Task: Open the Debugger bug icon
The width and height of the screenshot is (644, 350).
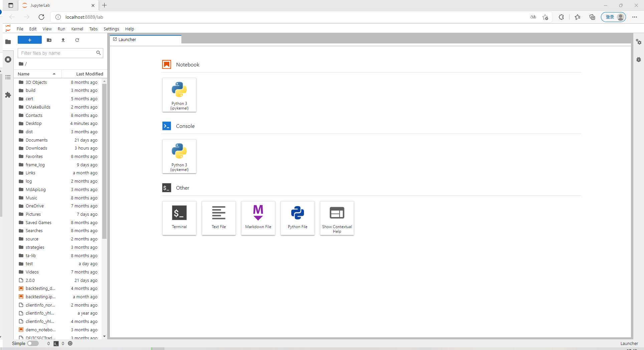Action: 639,59
